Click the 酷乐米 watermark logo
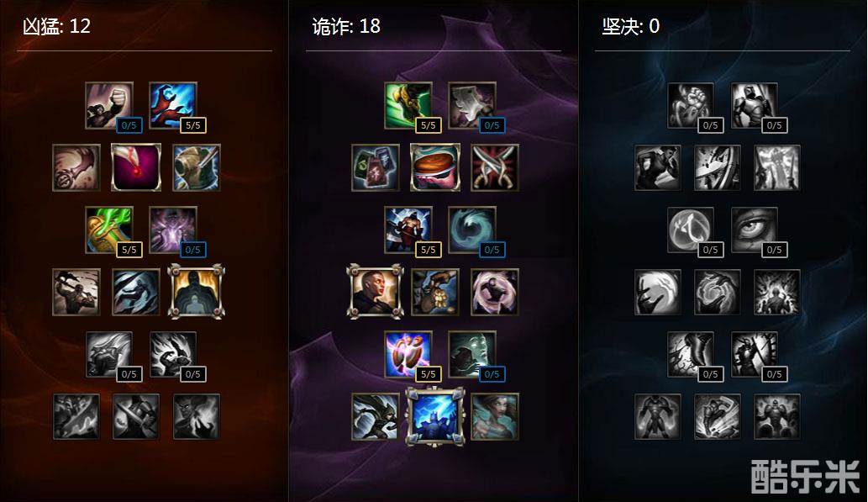Image resolution: width=868 pixels, height=502 pixels. [x=805, y=476]
